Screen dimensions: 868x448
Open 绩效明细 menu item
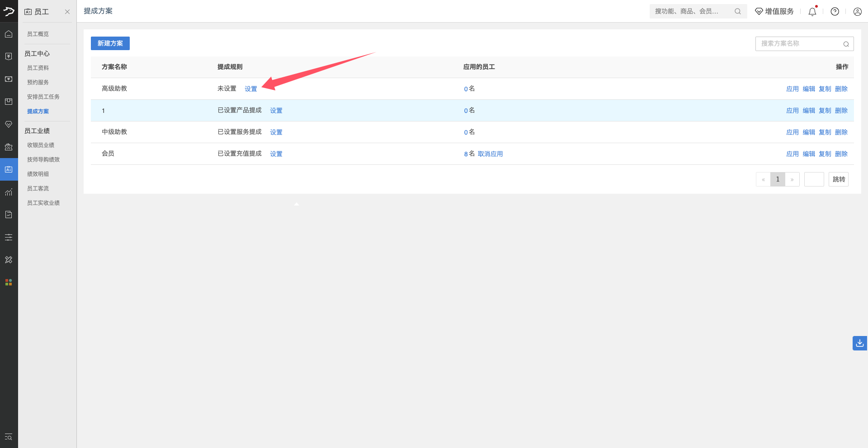tap(38, 174)
